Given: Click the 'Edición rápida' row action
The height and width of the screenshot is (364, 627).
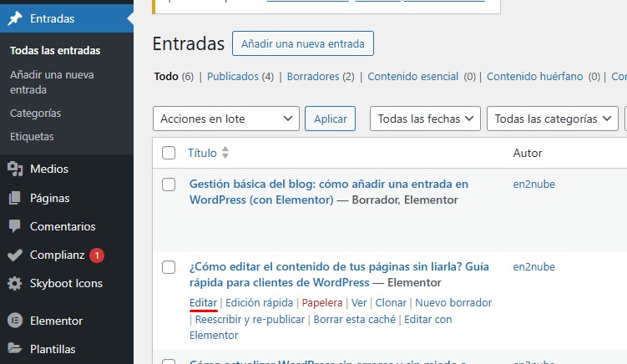Looking at the screenshot, I should pos(259,303).
